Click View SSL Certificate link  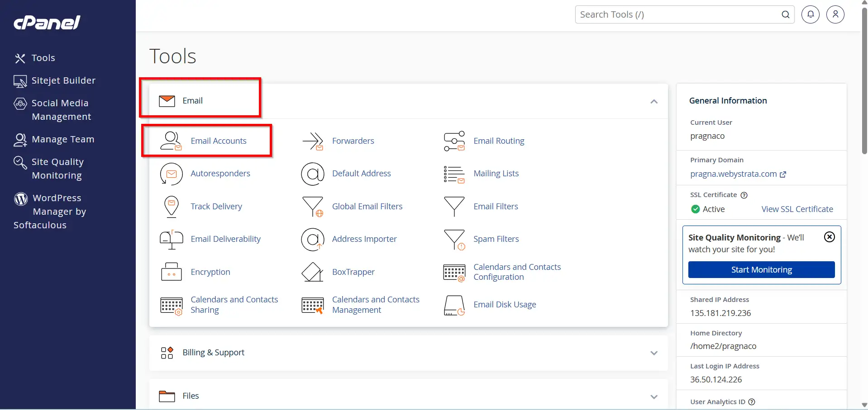click(x=797, y=209)
